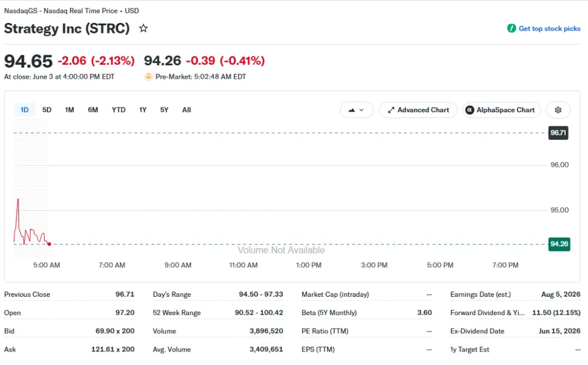Click the green 94.26 price chart label
The width and height of the screenshot is (588, 365).
(559, 244)
